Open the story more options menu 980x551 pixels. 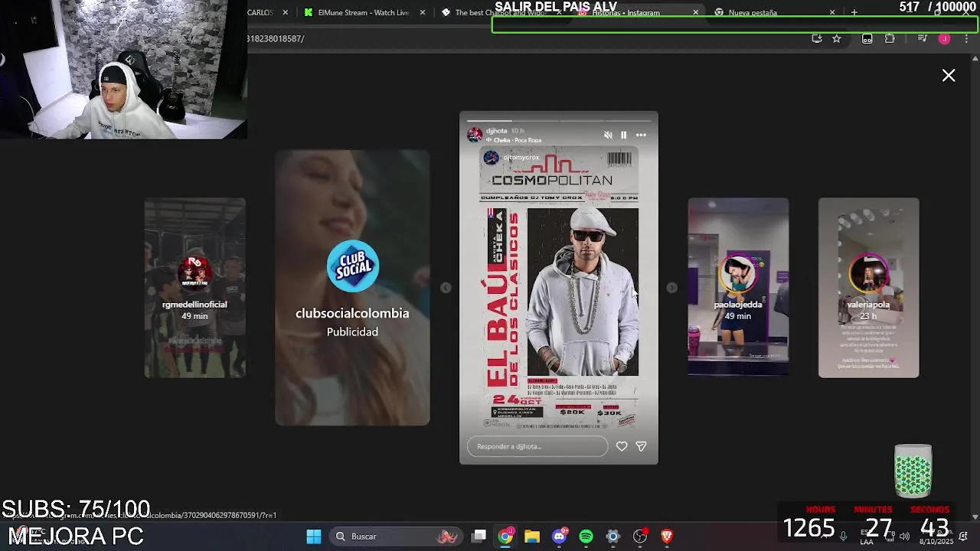(641, 135)
